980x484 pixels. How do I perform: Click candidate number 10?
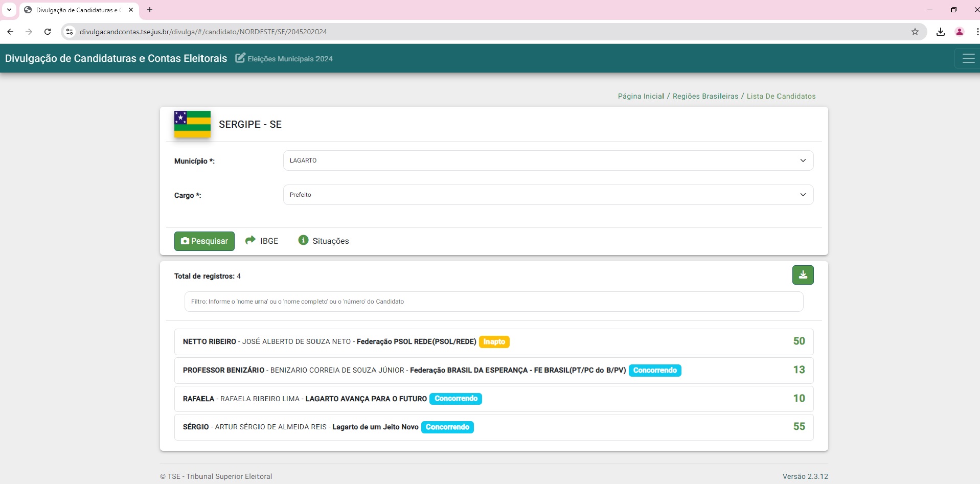(x=799, y=399)
